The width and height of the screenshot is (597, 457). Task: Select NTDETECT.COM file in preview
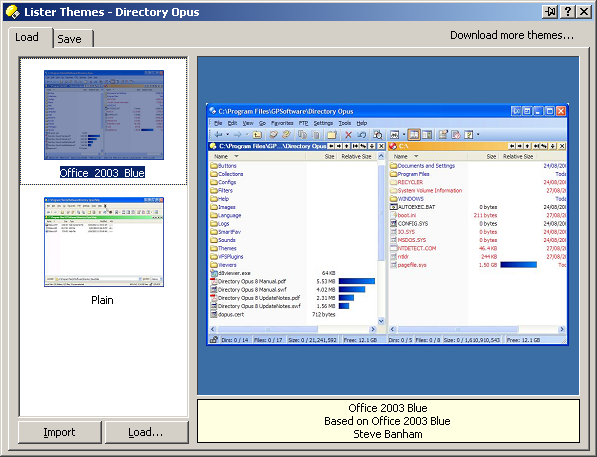(x=413, y=248)
